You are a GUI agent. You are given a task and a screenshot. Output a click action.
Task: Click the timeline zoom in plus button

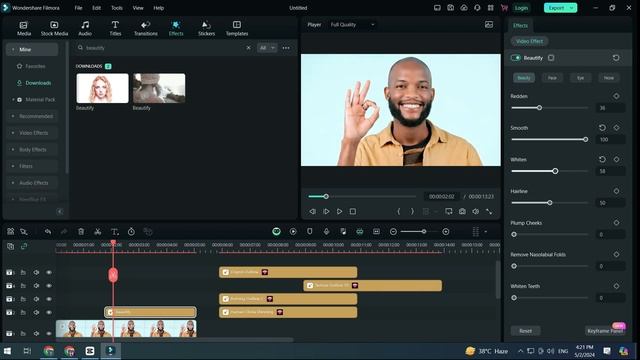(446, 232)
